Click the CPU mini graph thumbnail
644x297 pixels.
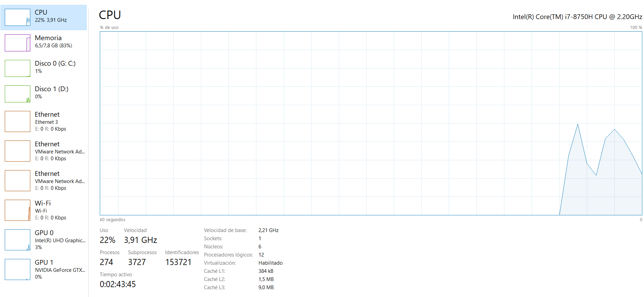click(x=17, y=17)
